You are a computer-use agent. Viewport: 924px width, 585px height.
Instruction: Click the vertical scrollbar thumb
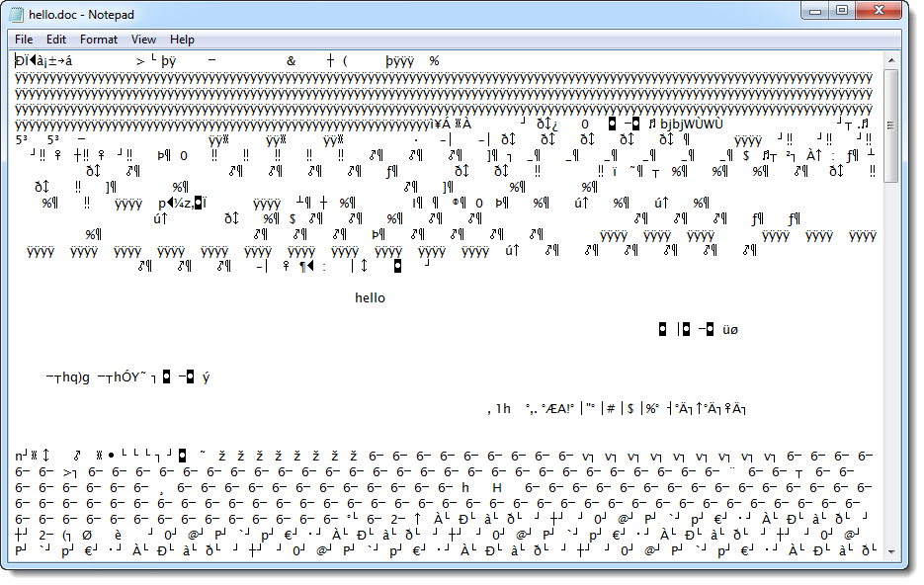(x=890, y=125)
